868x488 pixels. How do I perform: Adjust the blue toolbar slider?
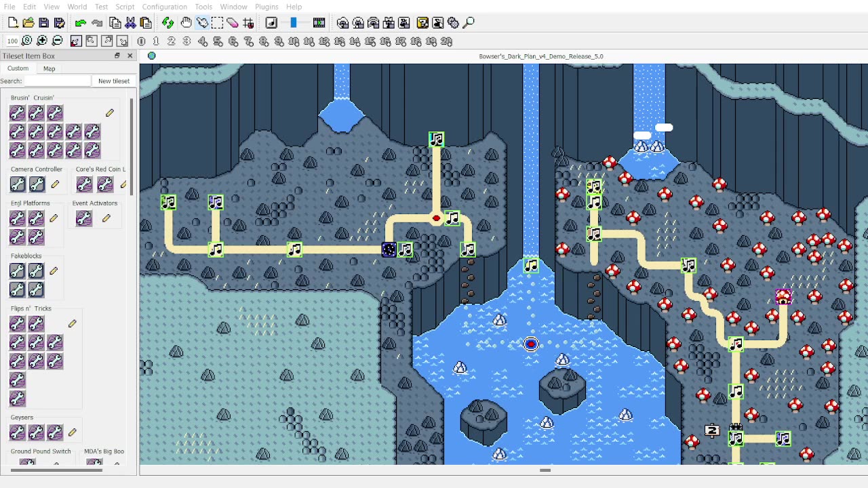(x=294, y=23)
